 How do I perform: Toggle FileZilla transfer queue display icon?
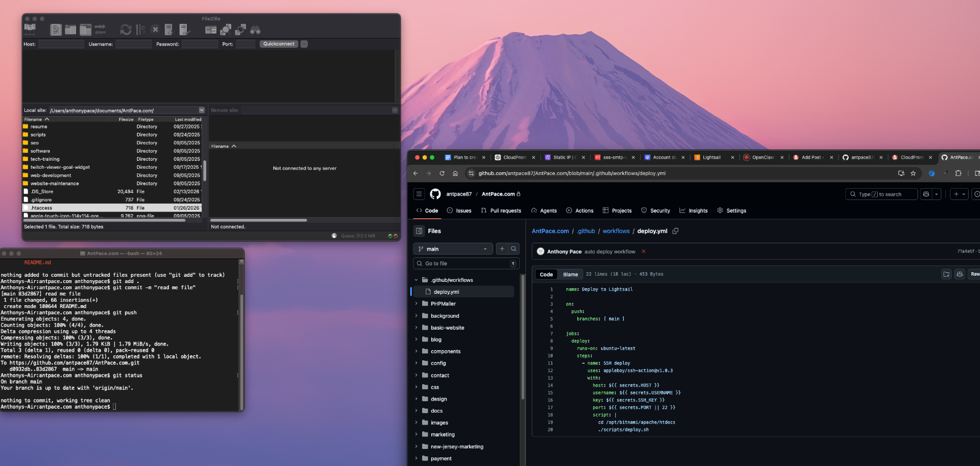pyautogui.click(x=100, y=30)
